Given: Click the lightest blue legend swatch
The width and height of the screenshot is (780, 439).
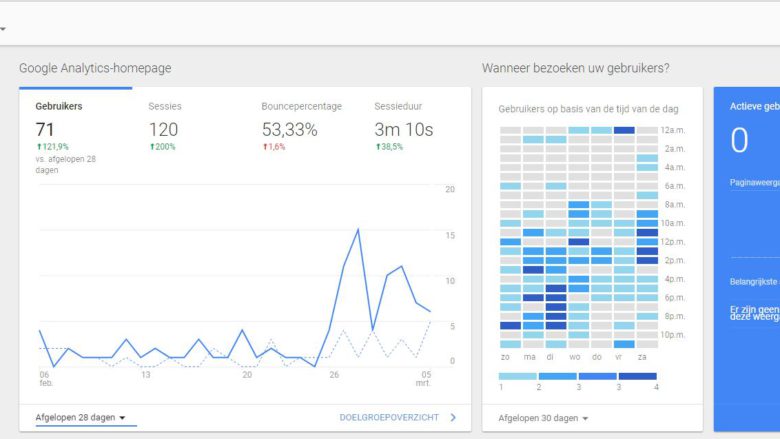Looking at the screenshot, I should pos(517,376).
